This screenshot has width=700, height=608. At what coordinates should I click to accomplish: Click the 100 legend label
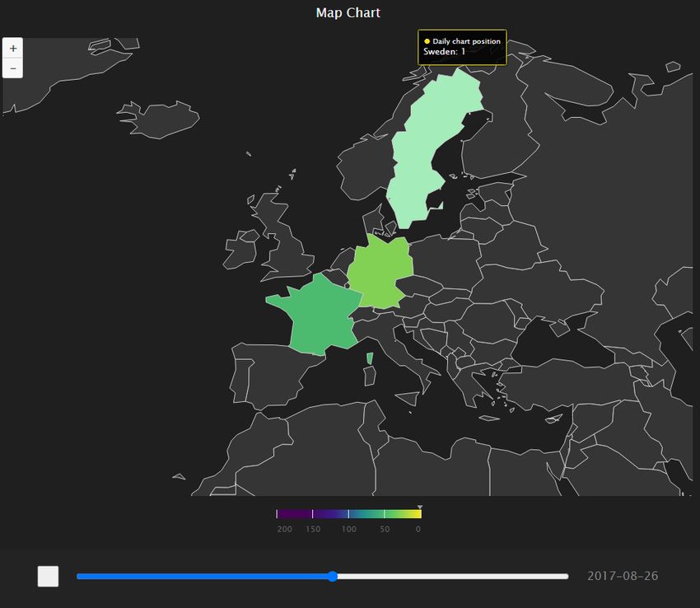(x=348, y=530)
